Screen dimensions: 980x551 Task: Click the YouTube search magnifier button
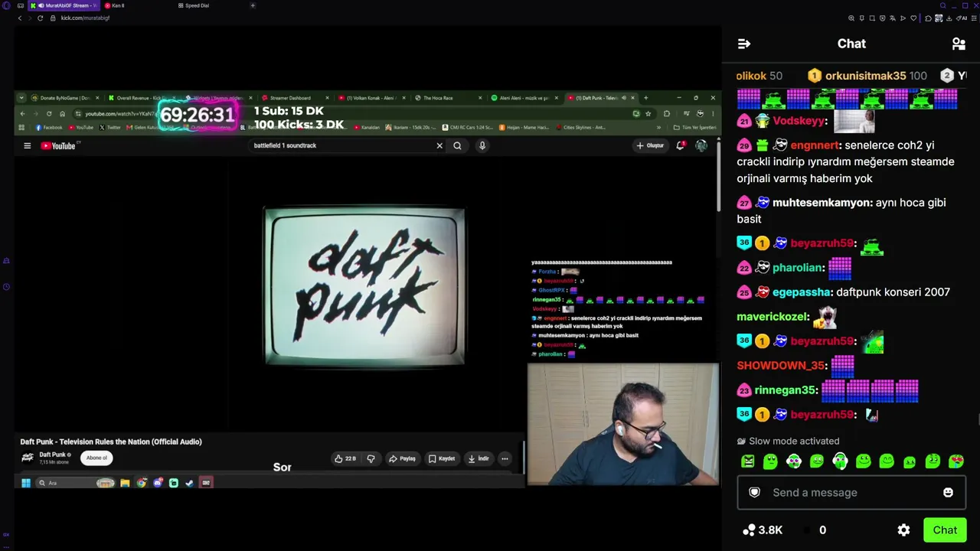point(457,145)
